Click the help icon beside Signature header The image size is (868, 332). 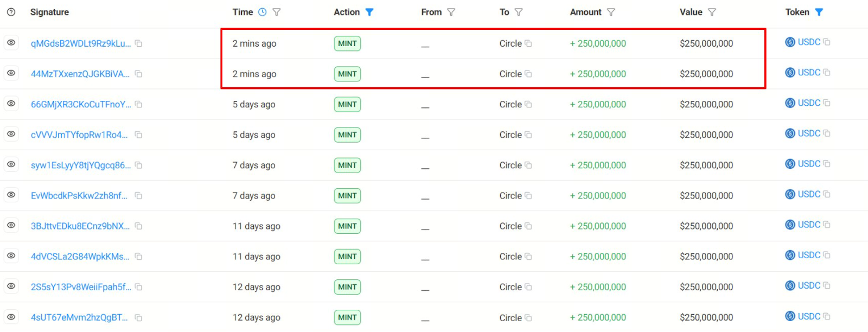(x=11, y=12)
